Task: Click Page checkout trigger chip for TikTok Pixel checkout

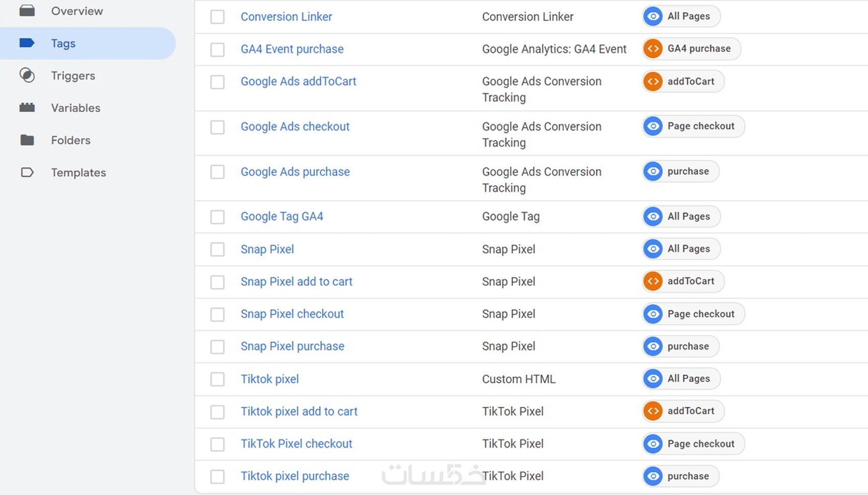Action: click(x=693, y=444)
